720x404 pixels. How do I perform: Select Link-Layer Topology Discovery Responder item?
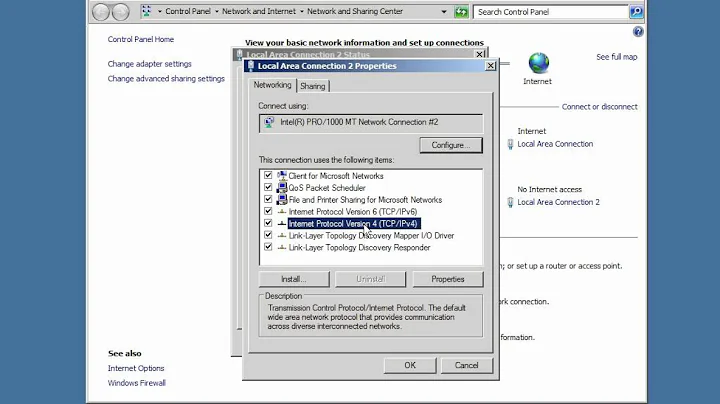[x=359, y=247]
